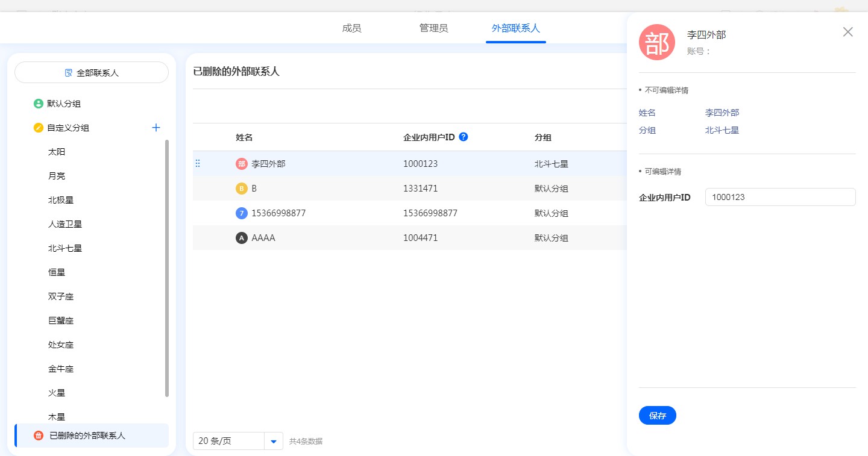This screenshot has height=456, width=868.
Task: Select the 北斗七星 group in sidebar
Action: (65, 248)
